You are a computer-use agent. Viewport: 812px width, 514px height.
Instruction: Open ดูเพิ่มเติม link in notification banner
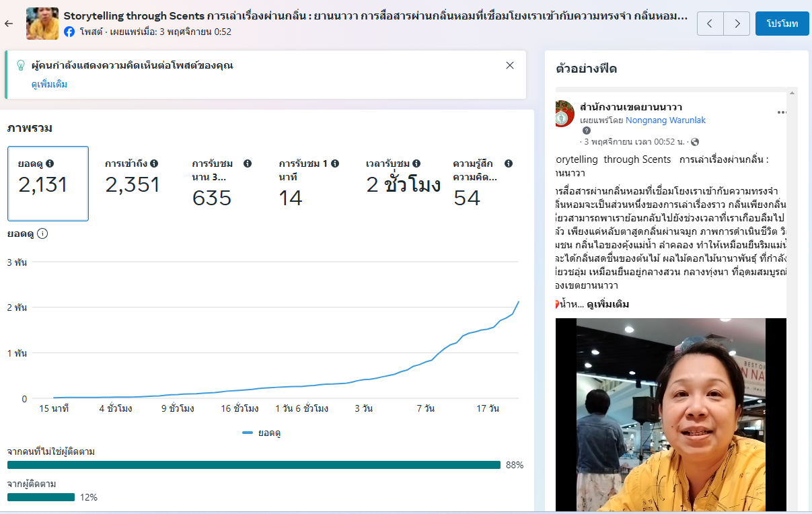pos(49,84)
